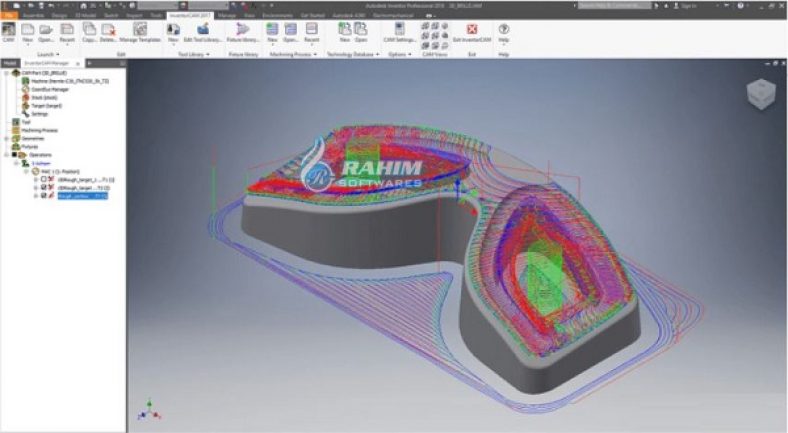Toggle the checkbox of the highlighted operation
The image size is (788, 433).
point(44,195)
